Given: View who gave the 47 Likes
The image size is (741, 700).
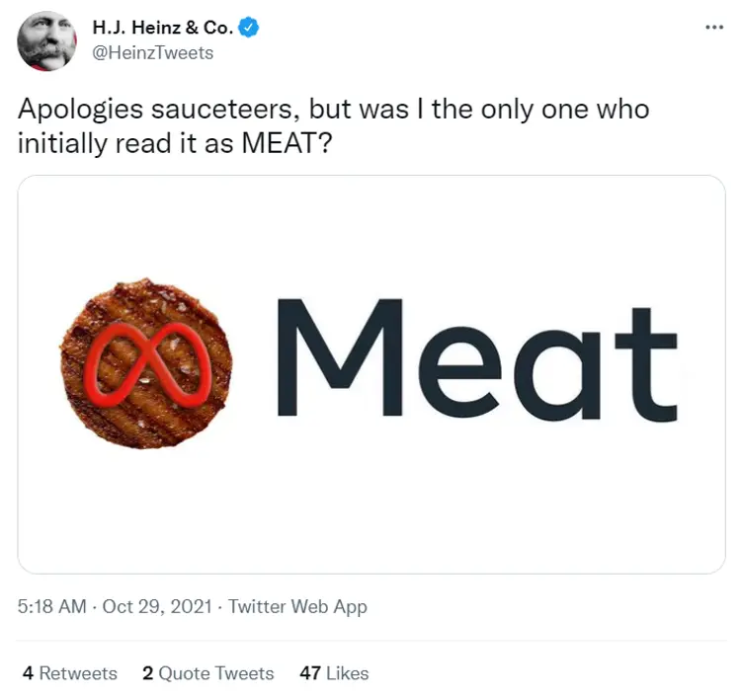Looking at the screenshot, I should 334,673.
